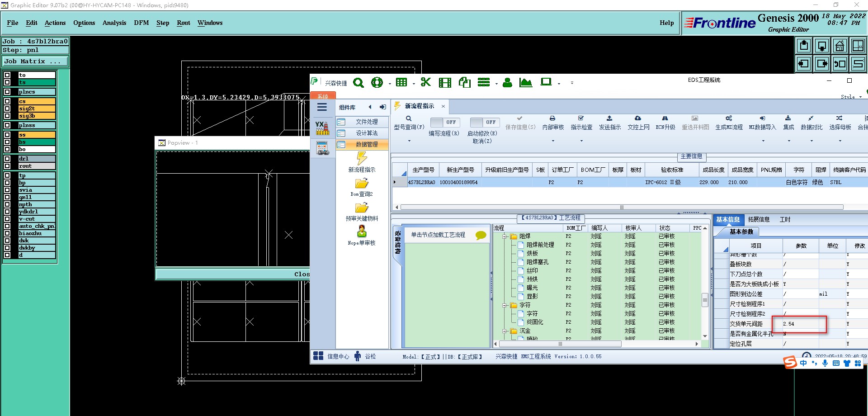Click the 发送指示 upload icon

tap(609, 118)
